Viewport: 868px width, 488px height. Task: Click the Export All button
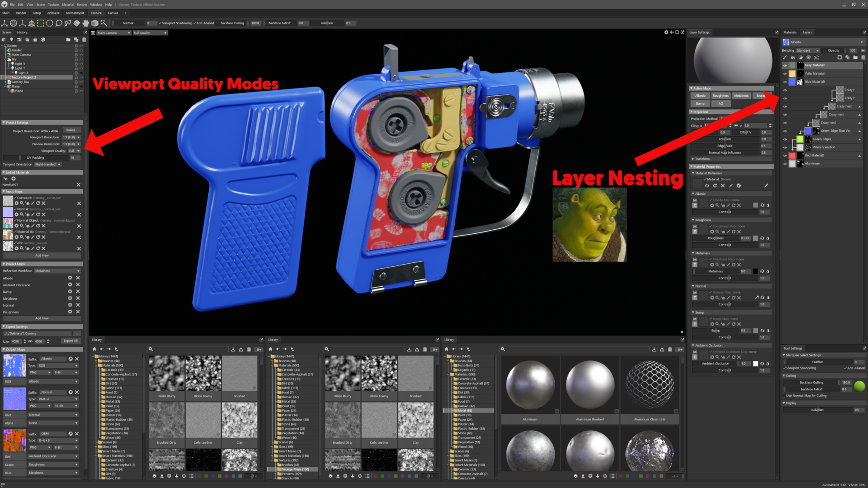(71, 341)
